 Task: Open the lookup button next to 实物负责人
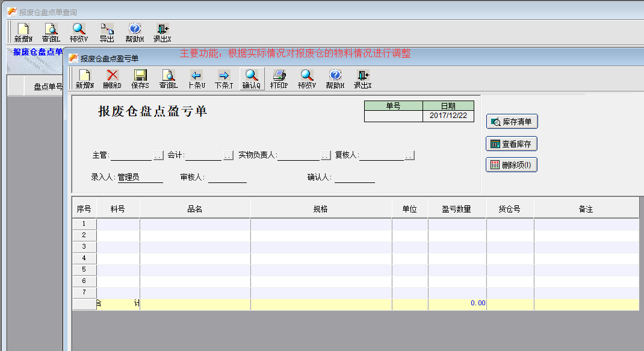pyautogui.click(x=326, y=155)
